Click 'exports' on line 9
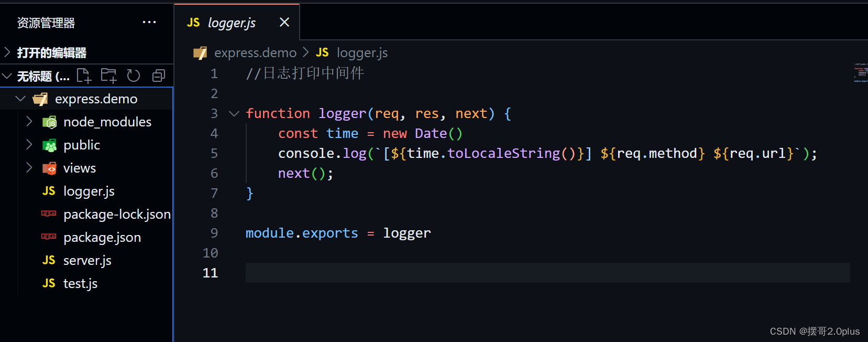This screenshot has height=342, width=868. point(330,233)
